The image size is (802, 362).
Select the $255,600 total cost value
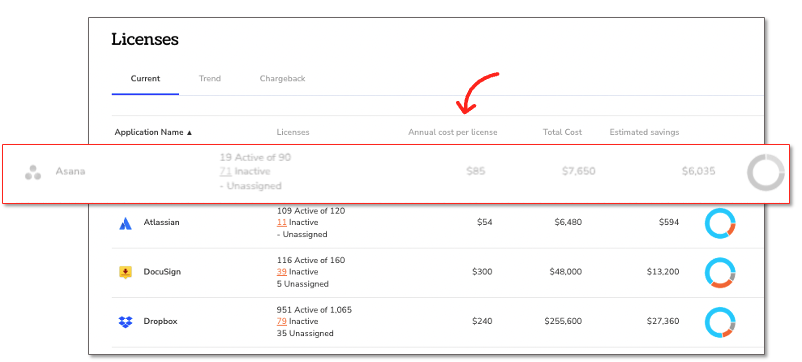click(564, 322)
